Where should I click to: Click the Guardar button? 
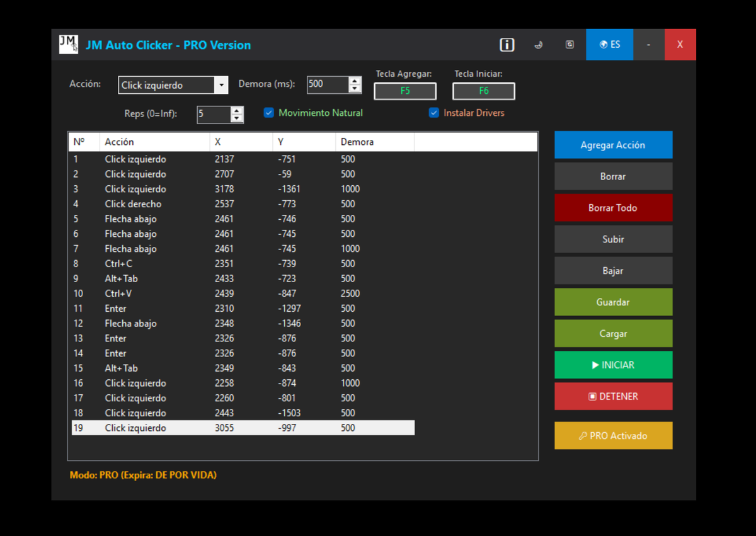(x=613, y=302)
